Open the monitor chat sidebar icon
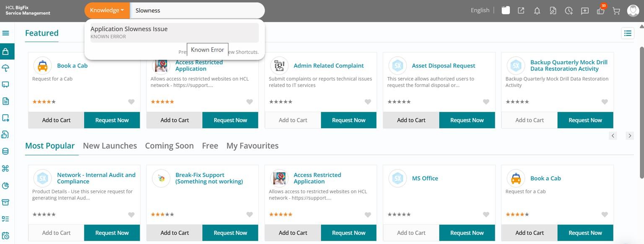This screenshot has height=244, width=644. 6,84
